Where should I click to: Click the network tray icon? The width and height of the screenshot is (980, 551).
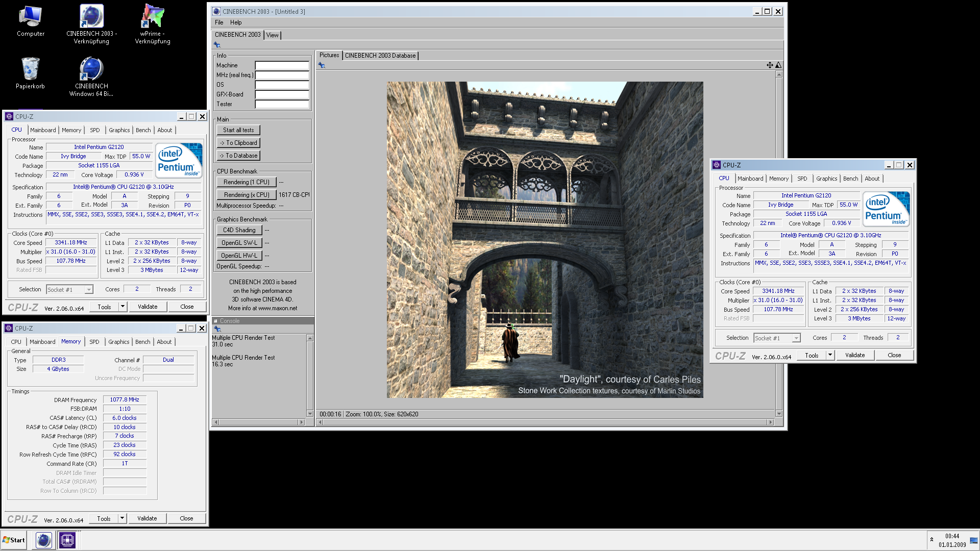pos(974,540)
